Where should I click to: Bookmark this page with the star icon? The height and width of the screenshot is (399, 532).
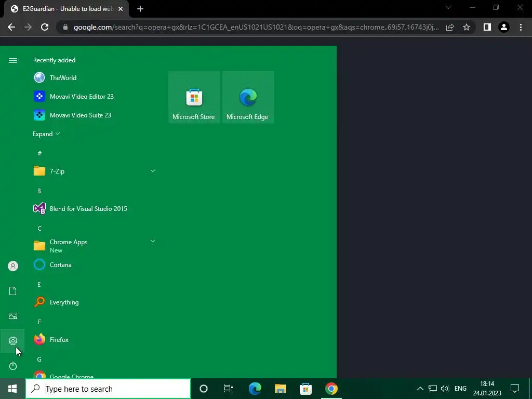467,27
